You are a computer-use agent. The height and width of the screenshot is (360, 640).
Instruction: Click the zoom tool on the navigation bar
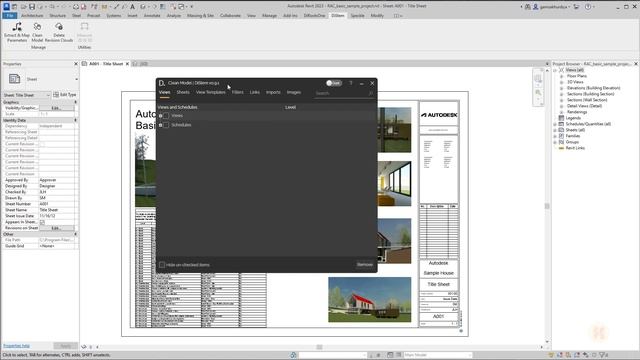538,93
